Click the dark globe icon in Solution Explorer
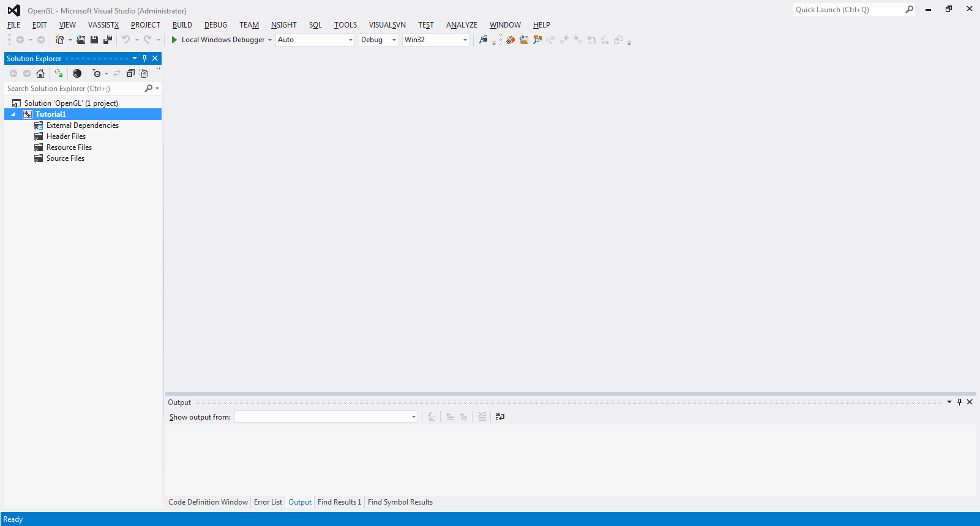The height and width of the screenshot is (526, 980). click(77, 73)
